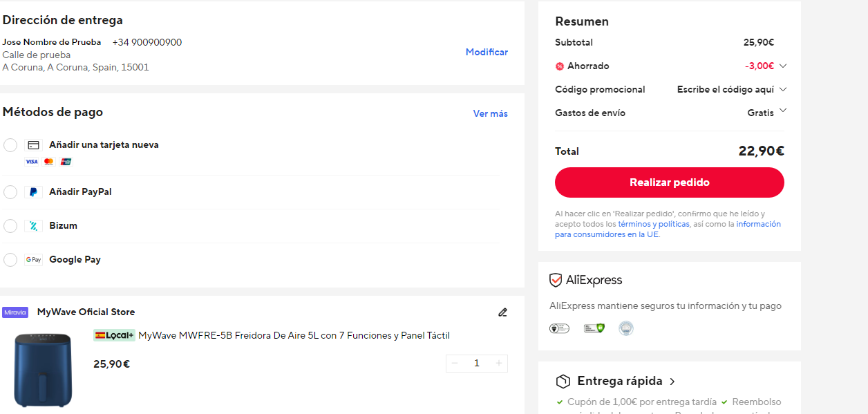This screenshot has height=414, width=868.
Task: Click the PayPal logo icon
Action: coord(33,192)
